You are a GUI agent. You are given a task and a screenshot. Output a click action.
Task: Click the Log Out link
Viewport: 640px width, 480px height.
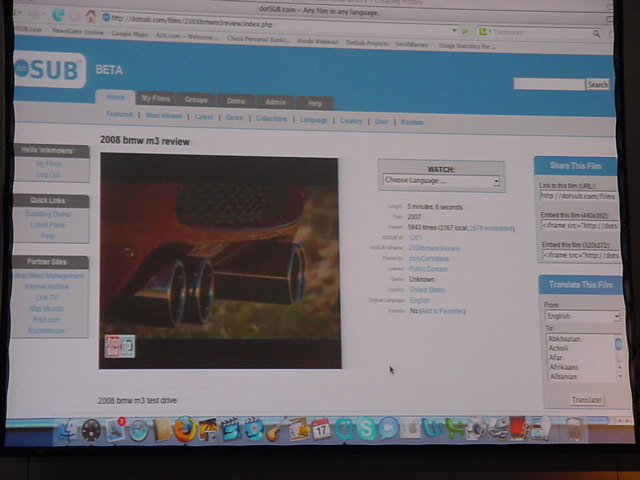tap(48, 175)
